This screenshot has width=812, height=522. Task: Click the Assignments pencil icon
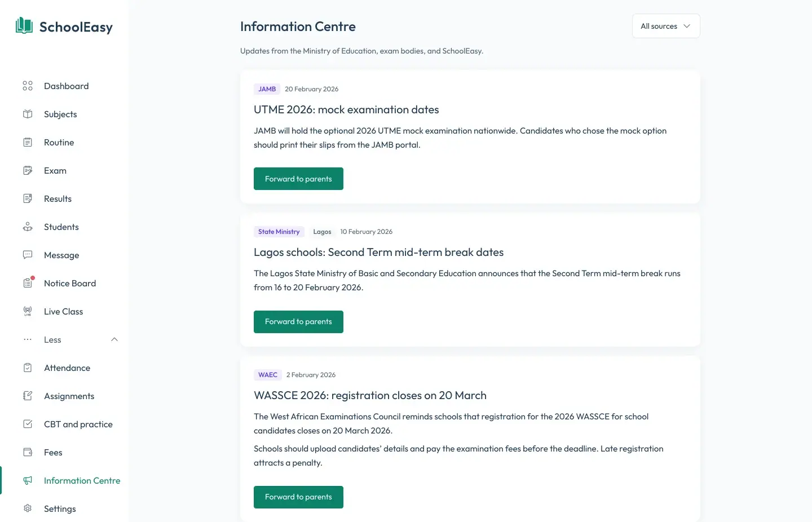click(x=28, y=396)
